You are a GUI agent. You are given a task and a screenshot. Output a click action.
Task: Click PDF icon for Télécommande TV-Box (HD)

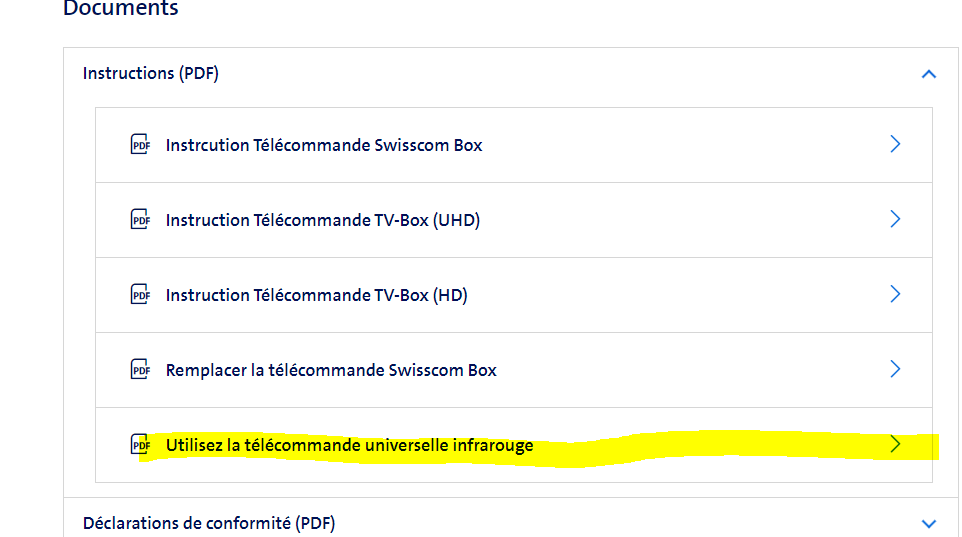(x=141, y=295)
